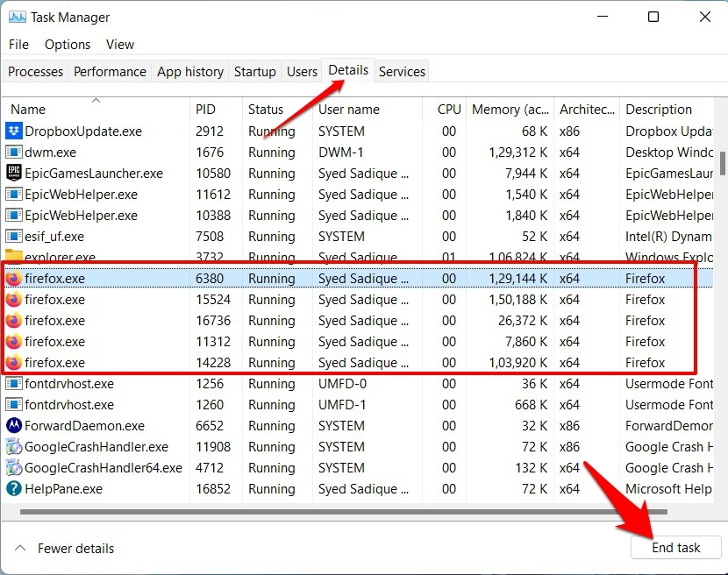Switch to the Performance tab

point(110,72)
